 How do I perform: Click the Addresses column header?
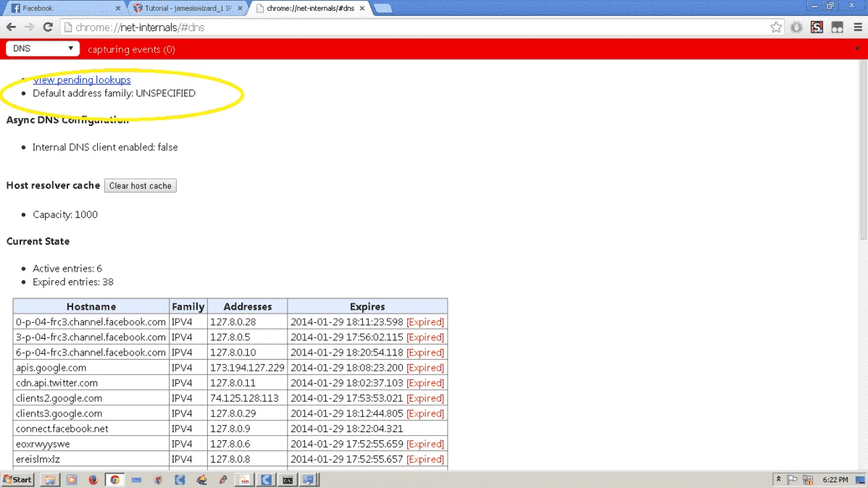(248, 306)
